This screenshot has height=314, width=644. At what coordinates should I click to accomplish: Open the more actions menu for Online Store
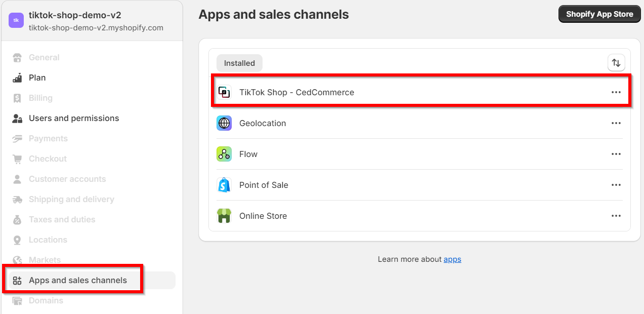616,216
